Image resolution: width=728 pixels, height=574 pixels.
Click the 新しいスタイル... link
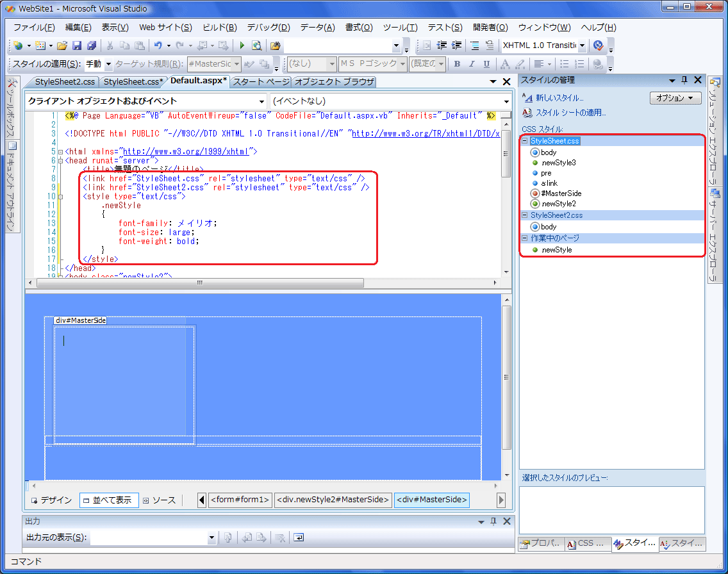(559, 98)
